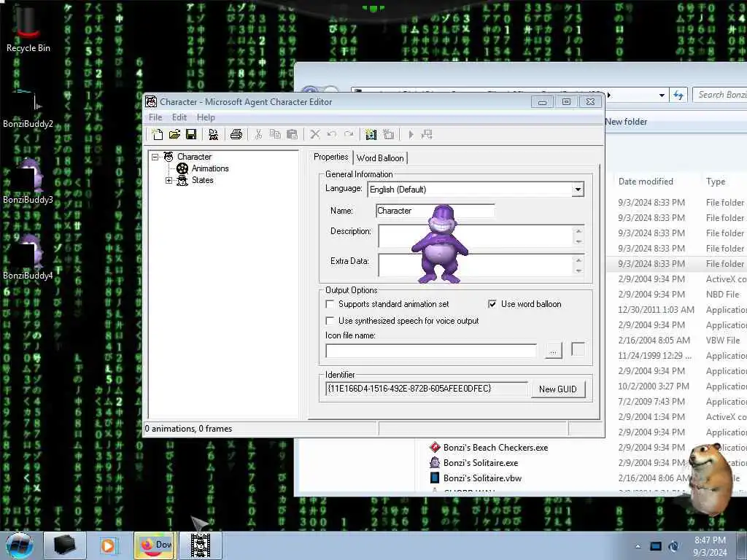Screen dimensions: 747x560
Task: Click the Redo arrow icon
Action: (x=349, y=135)
